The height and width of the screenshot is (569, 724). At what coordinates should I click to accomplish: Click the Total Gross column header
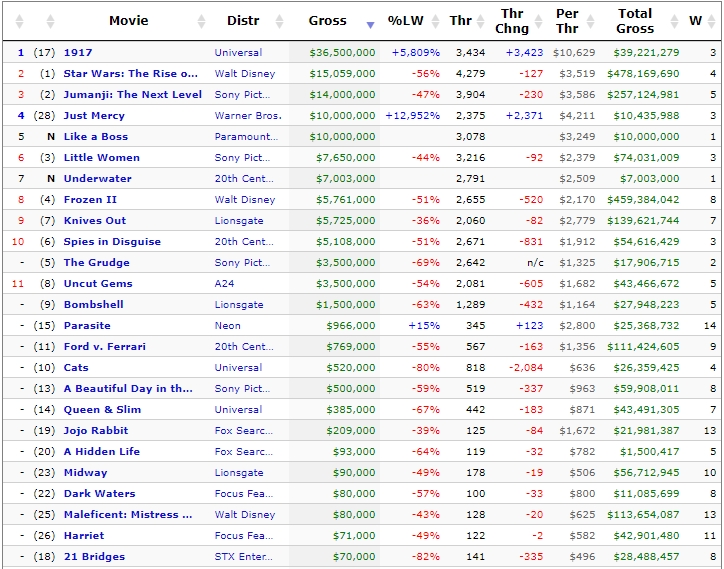[635, 21]
